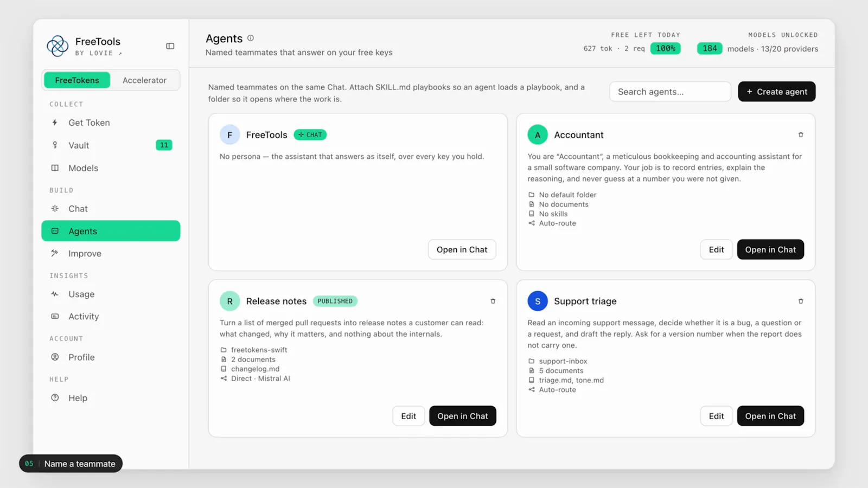
Task: Open the Vault page
Action: 111,145
